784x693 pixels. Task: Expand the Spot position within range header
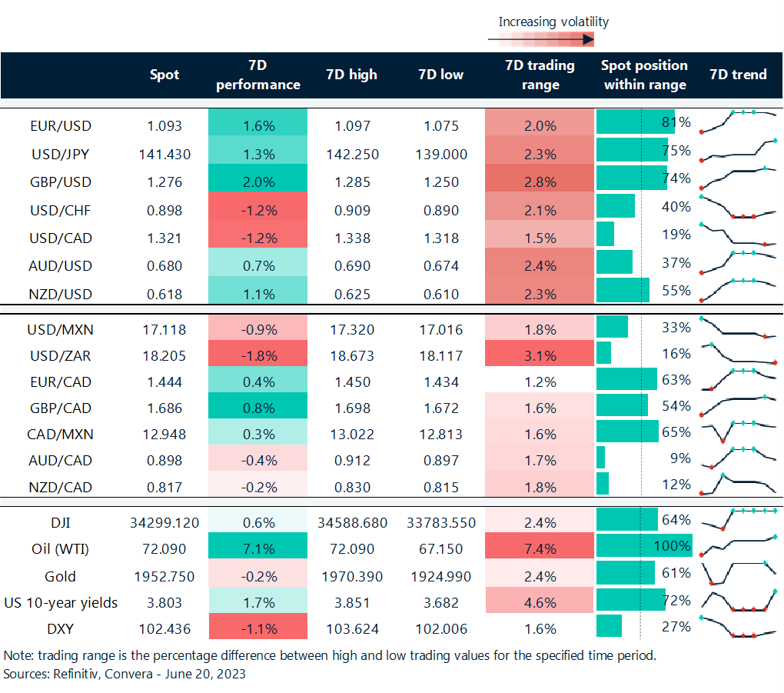tap(644, 75)
